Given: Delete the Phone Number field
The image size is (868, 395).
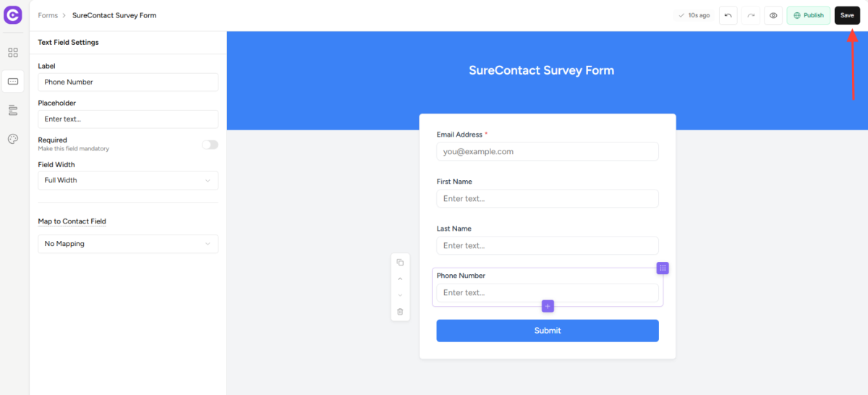Looking at the screenshot, I should click(400, 311).
